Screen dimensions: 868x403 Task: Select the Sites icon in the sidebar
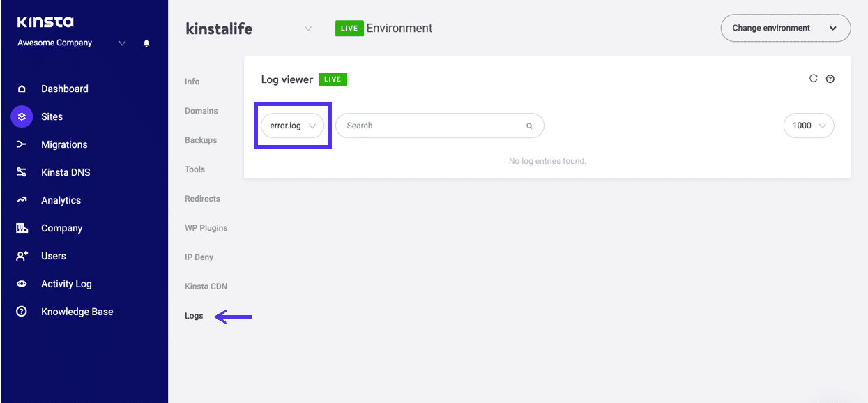click(x=21, y=116)
